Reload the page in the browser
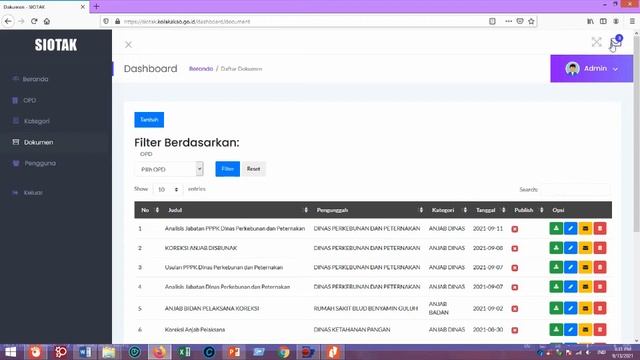The width and height of the screenshot is (640, 360). [x=34, y=21]
